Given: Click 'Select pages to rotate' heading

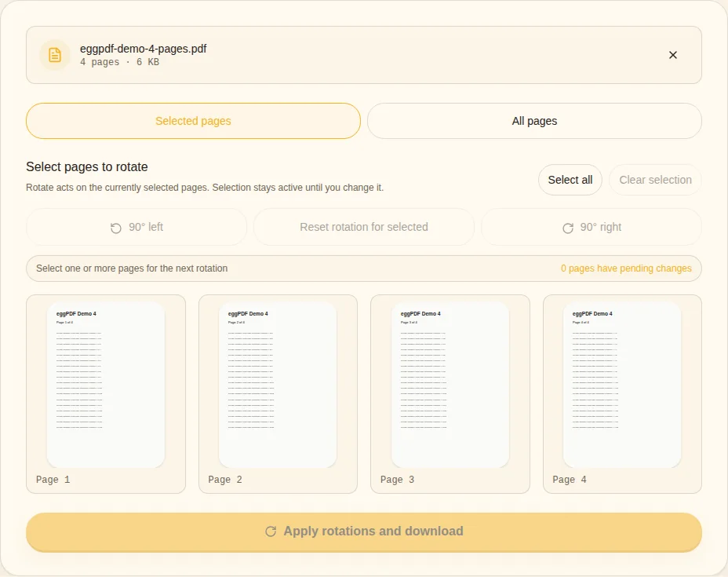Looking at the screenshot, I should tap(87, 166).
